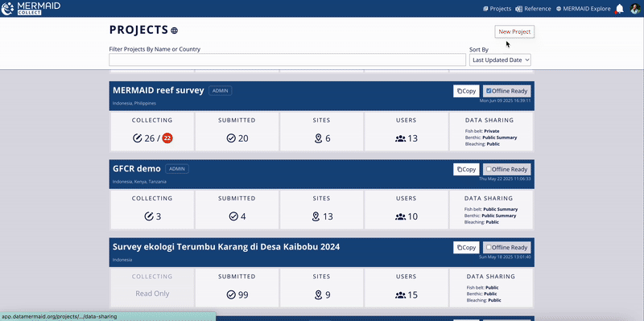Image resolution: width=644 pixels, height=321 pixels.
Task: Open Submitted checkmark for MERMAID reef survey
Action: (231, 138)
